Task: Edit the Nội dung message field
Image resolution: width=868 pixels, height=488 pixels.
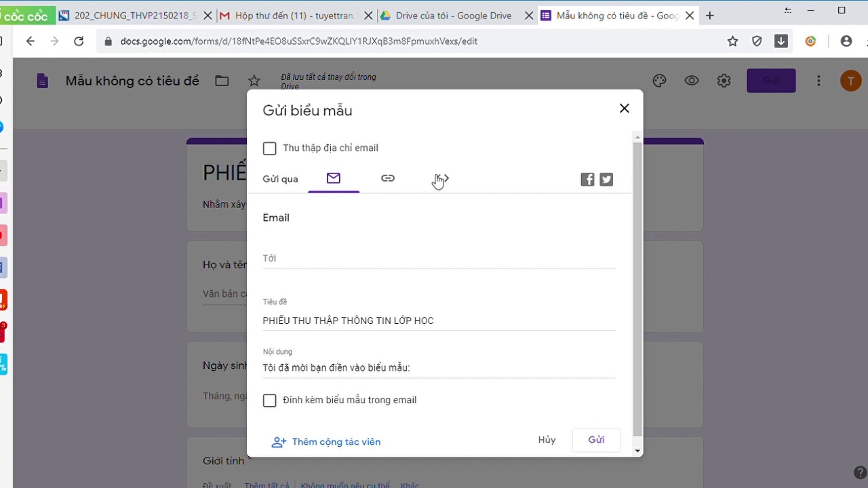Action: pos(439,368)
